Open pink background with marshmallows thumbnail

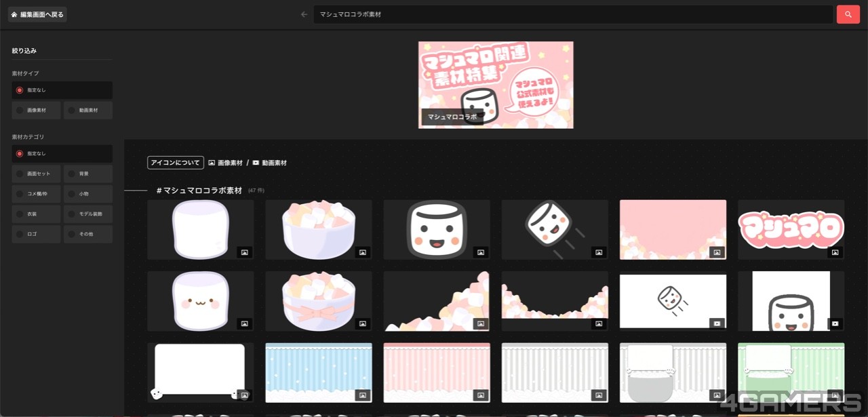673,229
